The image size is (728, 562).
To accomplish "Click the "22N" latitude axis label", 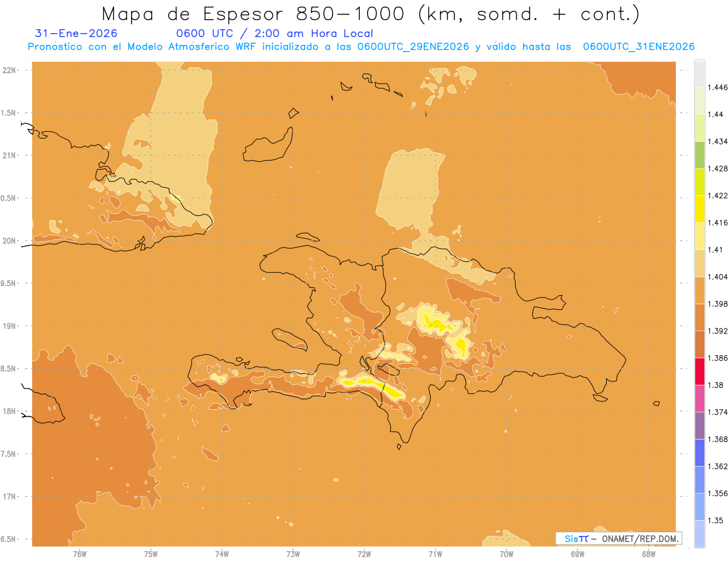I will 10,70.
